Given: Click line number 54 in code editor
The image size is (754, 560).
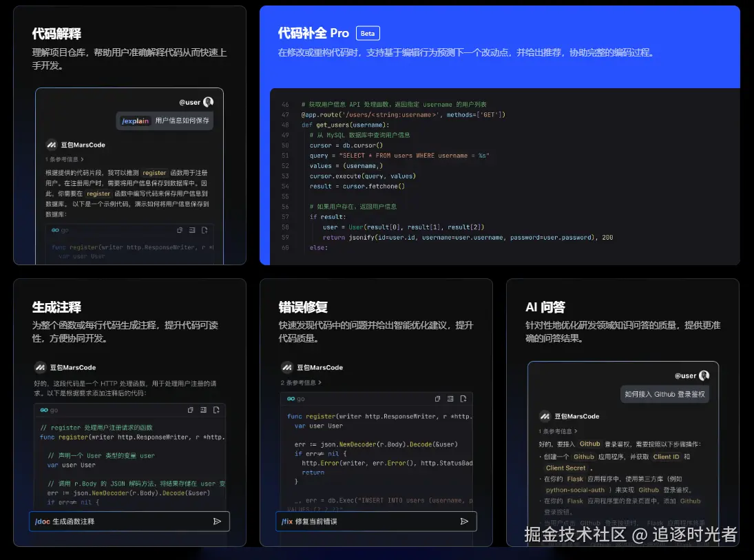Looking at the screenshot, I should [285, 187].
